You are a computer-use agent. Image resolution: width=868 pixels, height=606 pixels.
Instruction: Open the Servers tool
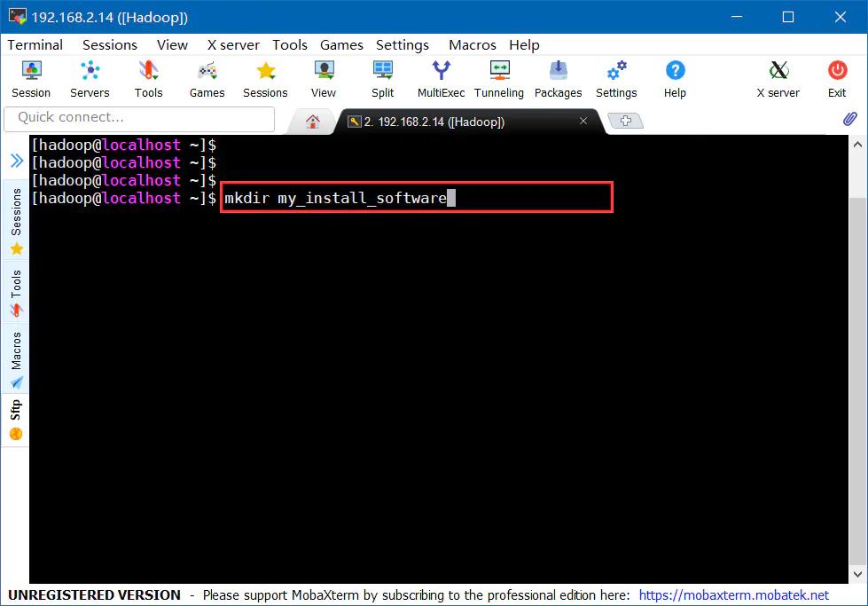pos(90,78)
